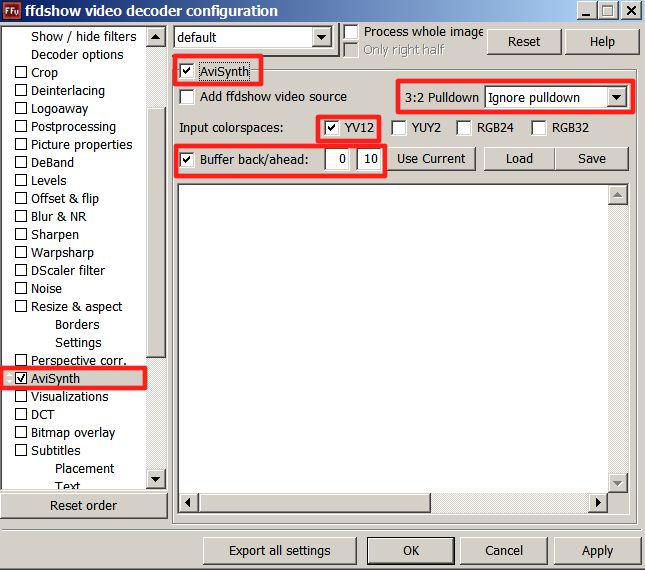This screenshot has width=645, height=570.
Task: Open the 3:2 Pulldown dropdown
Action: pos(616,97)
